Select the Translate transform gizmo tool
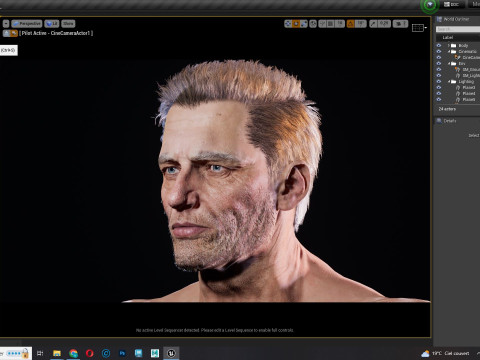Image resolution: width=480 pixels, height=360 pixels. 288,24
